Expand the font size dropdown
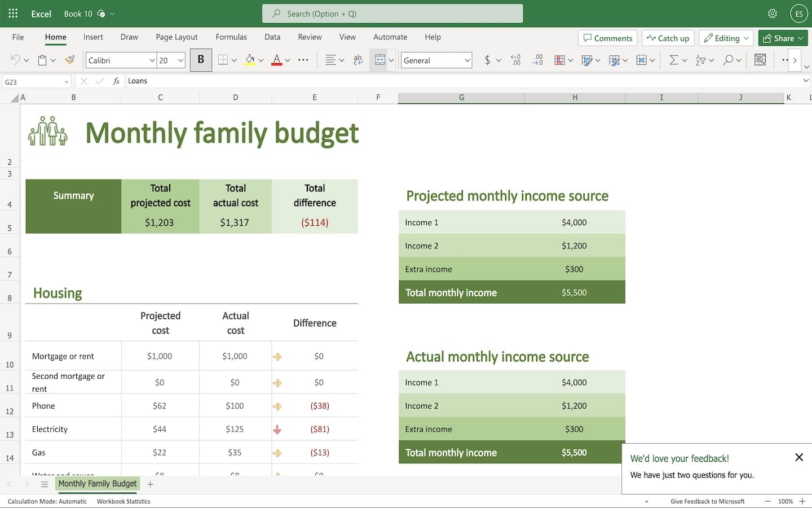 coord(179,60)
